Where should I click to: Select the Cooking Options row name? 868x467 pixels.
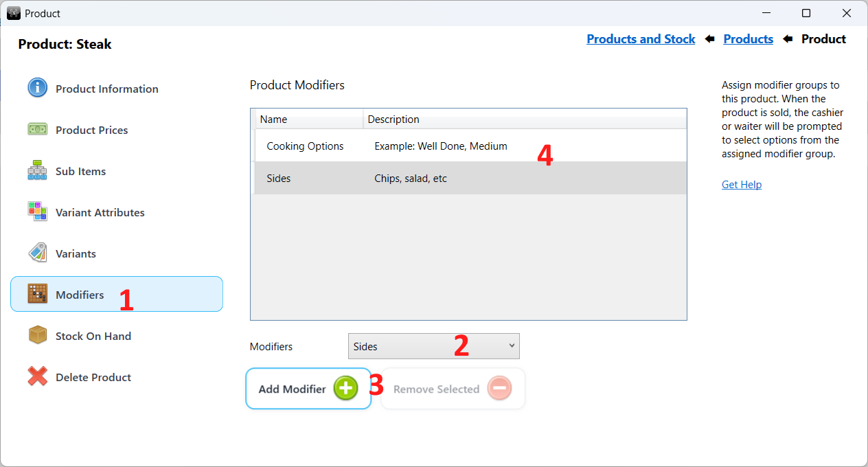(305, 146)
